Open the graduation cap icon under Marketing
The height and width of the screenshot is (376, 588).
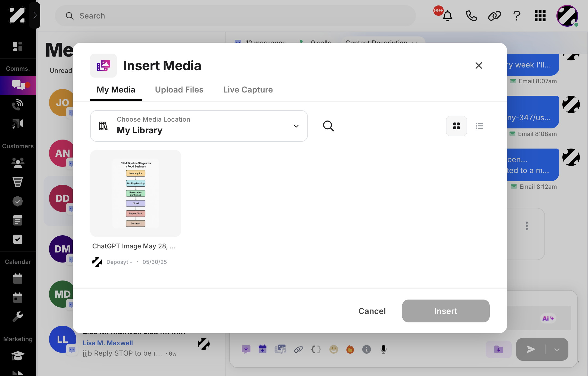18,356
